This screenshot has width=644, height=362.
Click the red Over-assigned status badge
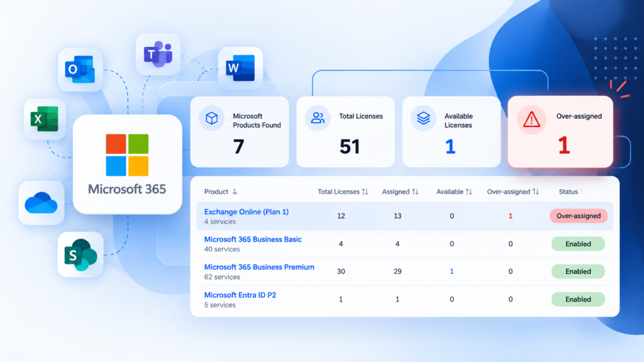[x=579, y=216]
